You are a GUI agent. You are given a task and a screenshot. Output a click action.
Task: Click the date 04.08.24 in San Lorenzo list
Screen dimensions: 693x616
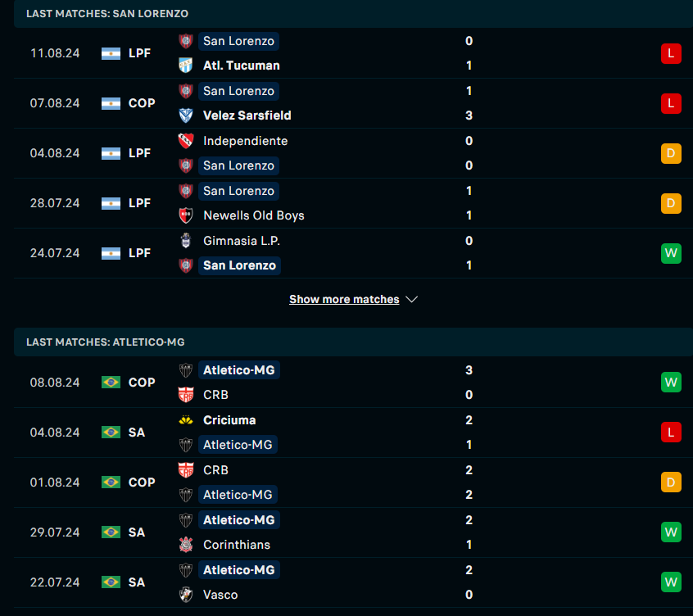pyautogui.click(x=55, y=153)
